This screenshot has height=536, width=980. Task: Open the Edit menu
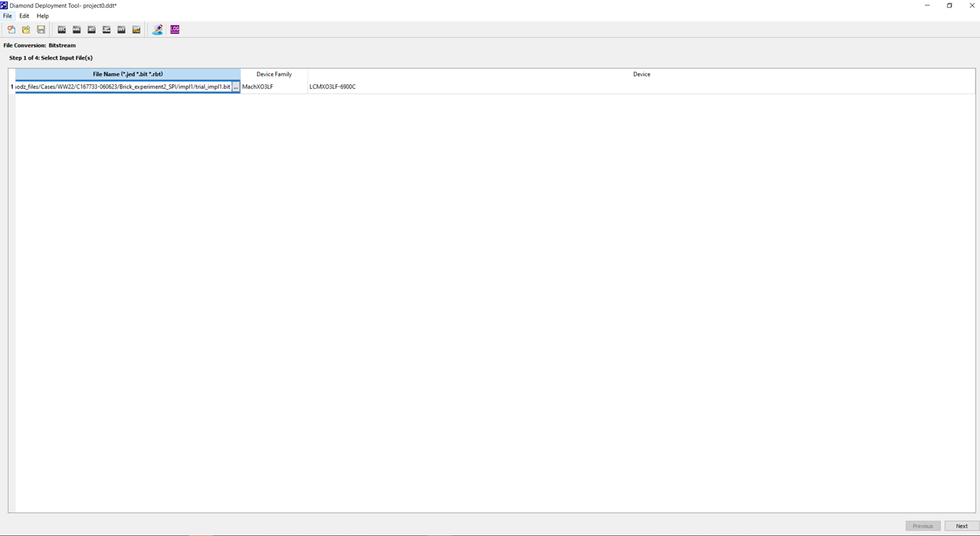(x=24, y=16)
